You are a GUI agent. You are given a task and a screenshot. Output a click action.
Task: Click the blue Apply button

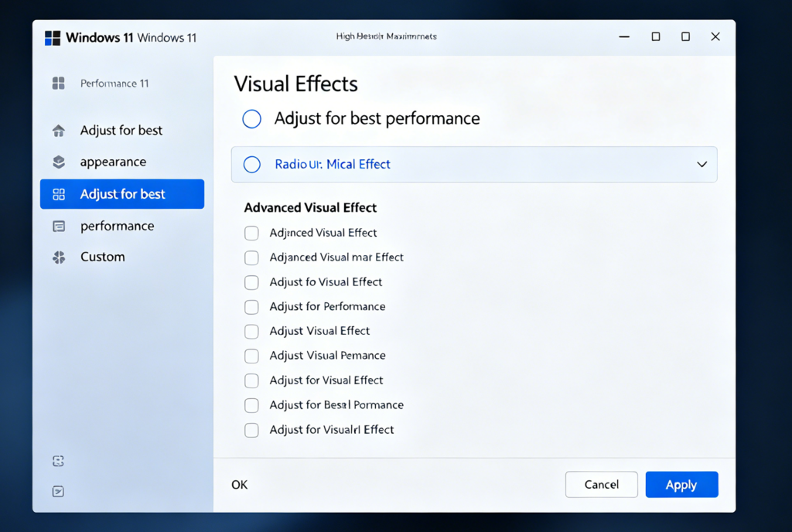[x=681, y=485]
